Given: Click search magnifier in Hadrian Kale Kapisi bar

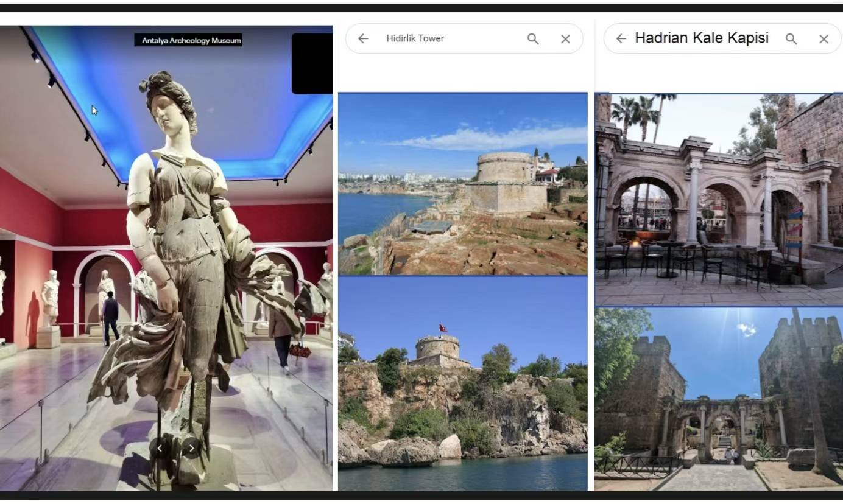Looking at the screenshot, I should tap(791, 39).
